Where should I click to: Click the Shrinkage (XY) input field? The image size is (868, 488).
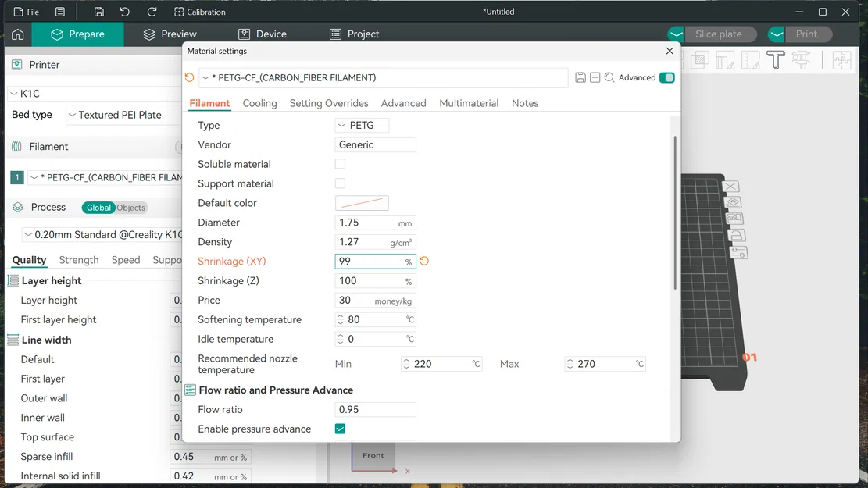point(375,262)
